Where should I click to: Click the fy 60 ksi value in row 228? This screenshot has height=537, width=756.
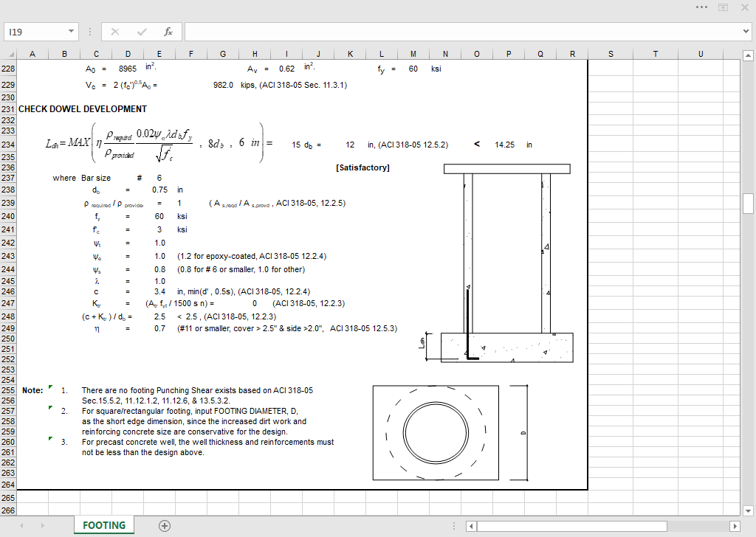pos(413,69)
